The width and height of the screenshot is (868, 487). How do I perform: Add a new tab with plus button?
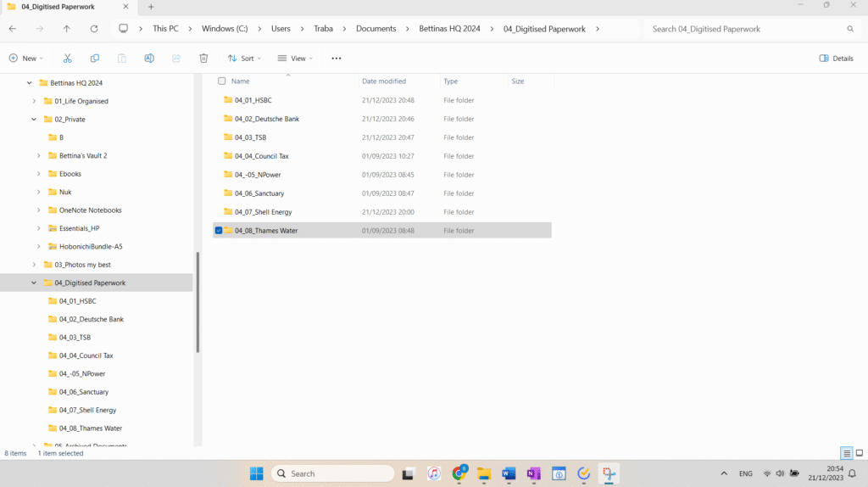151,7
